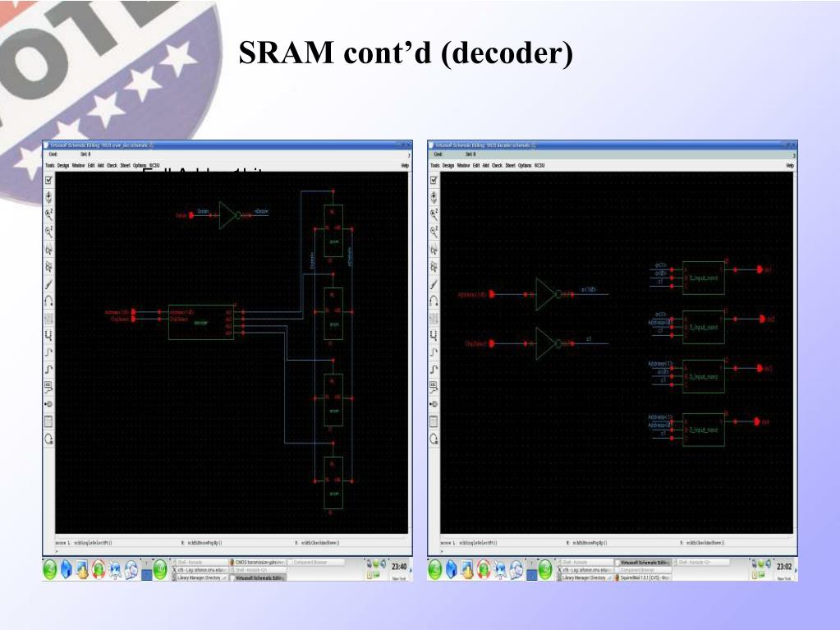Open Check menu in left sram window
840x630 pixels.
point(112,166)
